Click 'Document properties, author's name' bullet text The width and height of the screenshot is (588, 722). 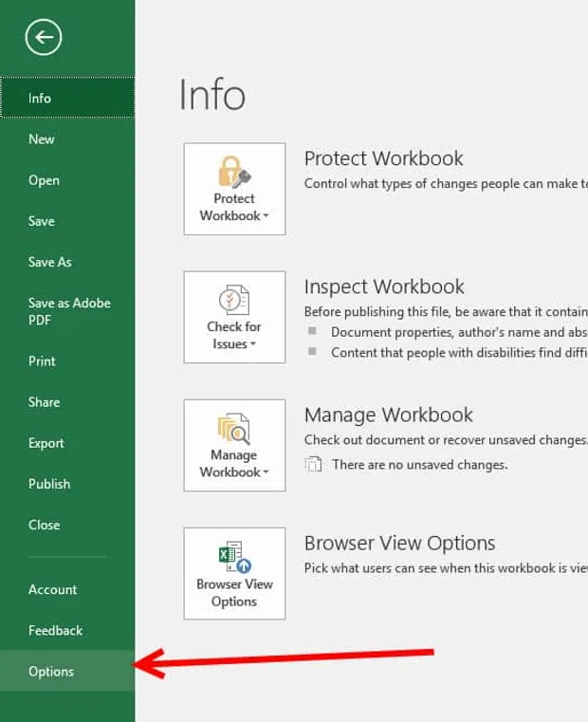click(x=459, y=332)
